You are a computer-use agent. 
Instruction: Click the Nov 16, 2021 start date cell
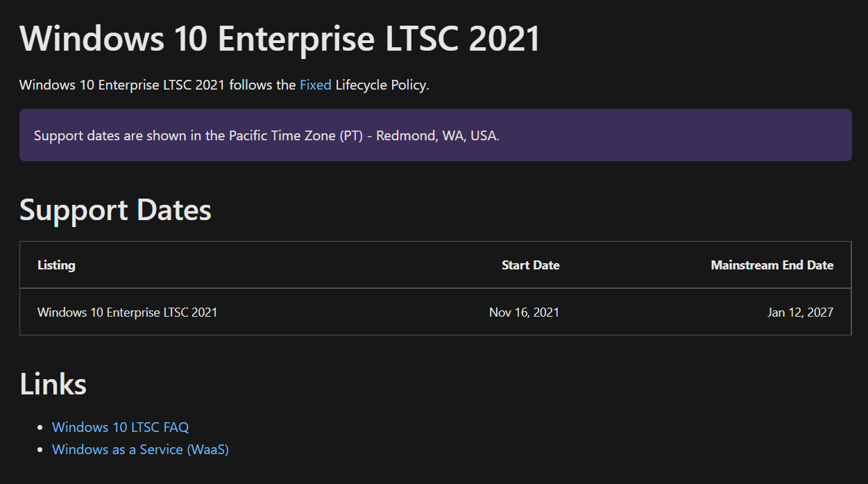pos(524,312)
